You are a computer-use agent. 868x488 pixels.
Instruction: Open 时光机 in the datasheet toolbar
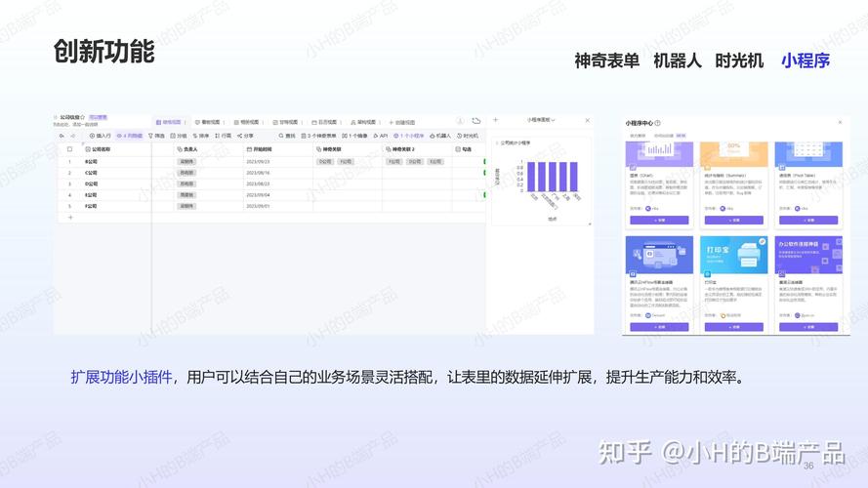click(x=468, y=136)
